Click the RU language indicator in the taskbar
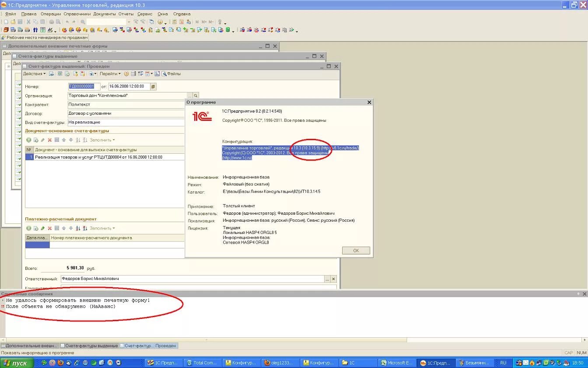Image resolution: width=588 pixels, height=368 pixels. [503, 363]
